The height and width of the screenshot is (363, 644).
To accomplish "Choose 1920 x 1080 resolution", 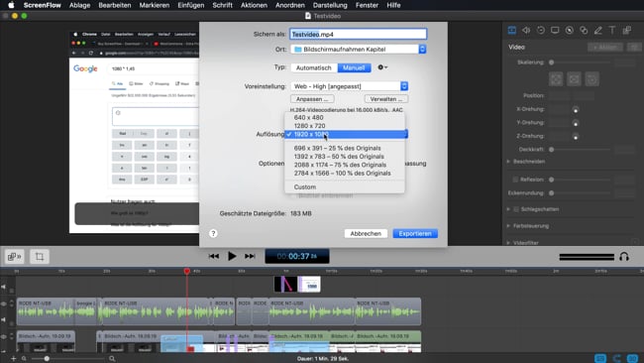I will click(345, 135).
